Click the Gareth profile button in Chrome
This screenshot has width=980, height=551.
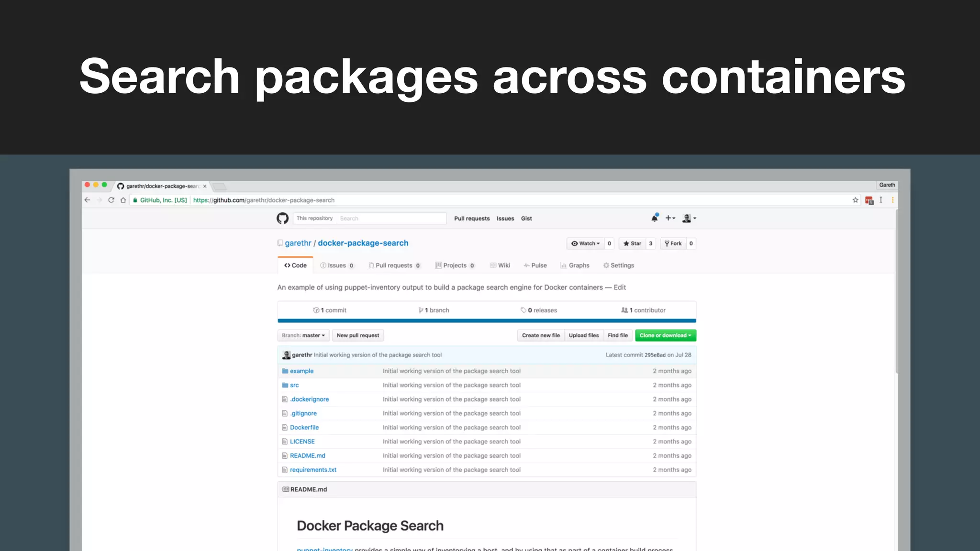click(887, 185)
